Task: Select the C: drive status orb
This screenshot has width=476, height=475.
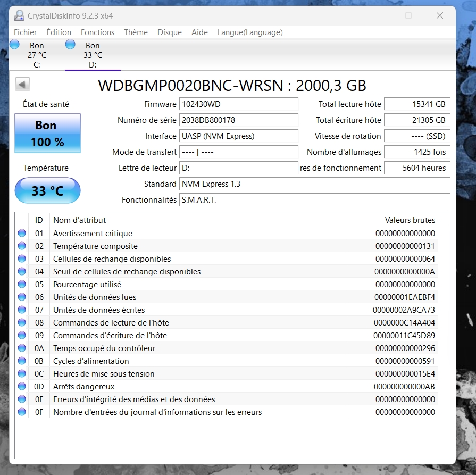Action: tap(15, 45)
